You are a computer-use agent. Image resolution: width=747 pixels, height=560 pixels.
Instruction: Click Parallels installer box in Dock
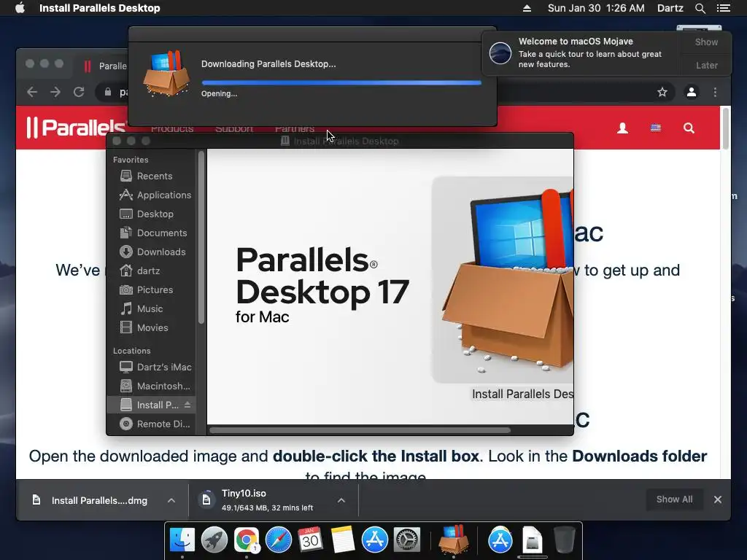coord(454,540)
